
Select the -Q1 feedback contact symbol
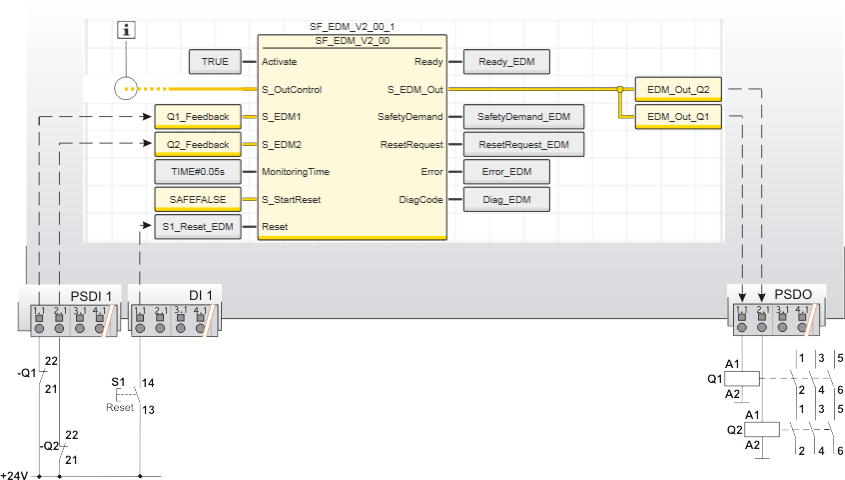click(39, 374)
